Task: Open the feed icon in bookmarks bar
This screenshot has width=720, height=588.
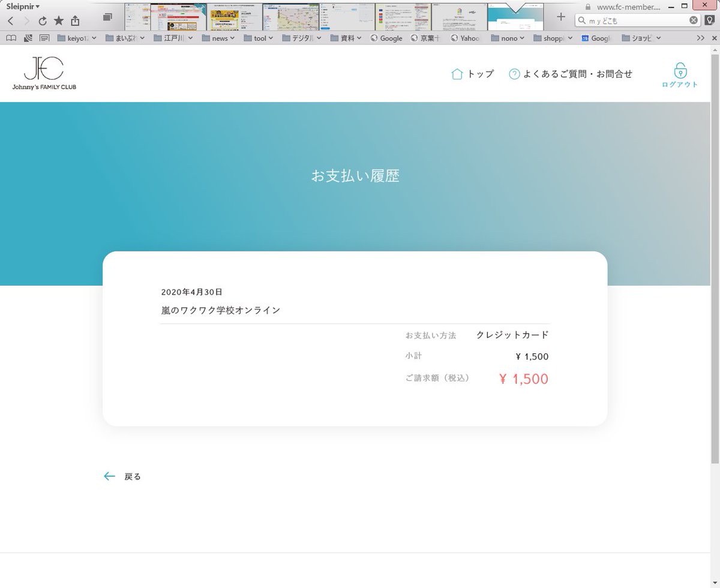Action: pyautogui.click(x=28, y=38)
